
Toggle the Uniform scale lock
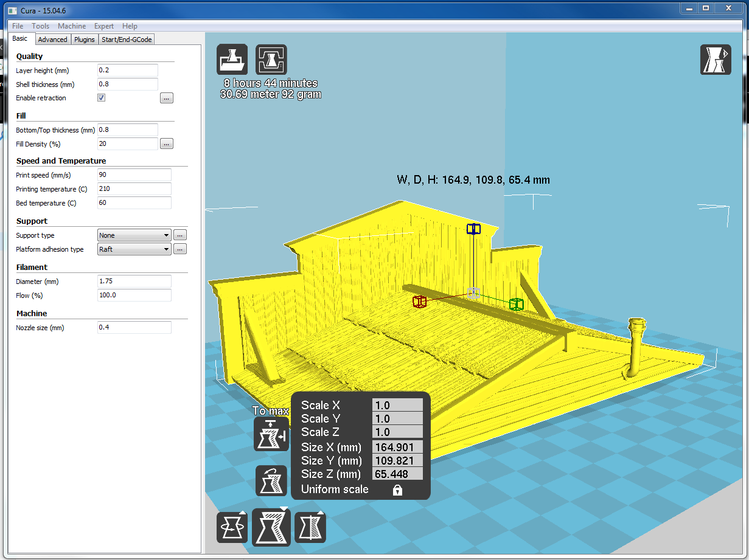pyautogui.click(x=397, y=490)
